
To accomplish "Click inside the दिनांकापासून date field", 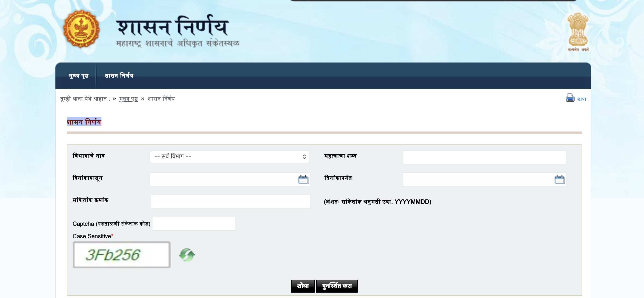I will point(223,180).
